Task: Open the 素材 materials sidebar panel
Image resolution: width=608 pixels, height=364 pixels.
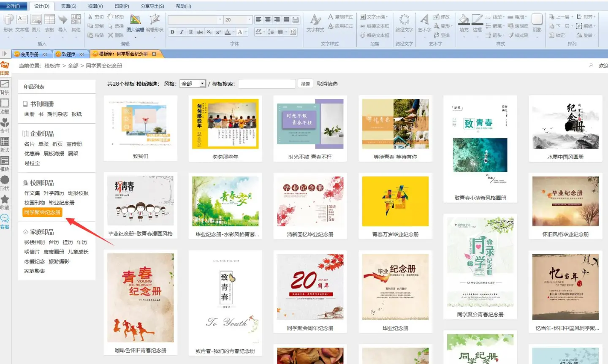Action: (x=5, y=125)
